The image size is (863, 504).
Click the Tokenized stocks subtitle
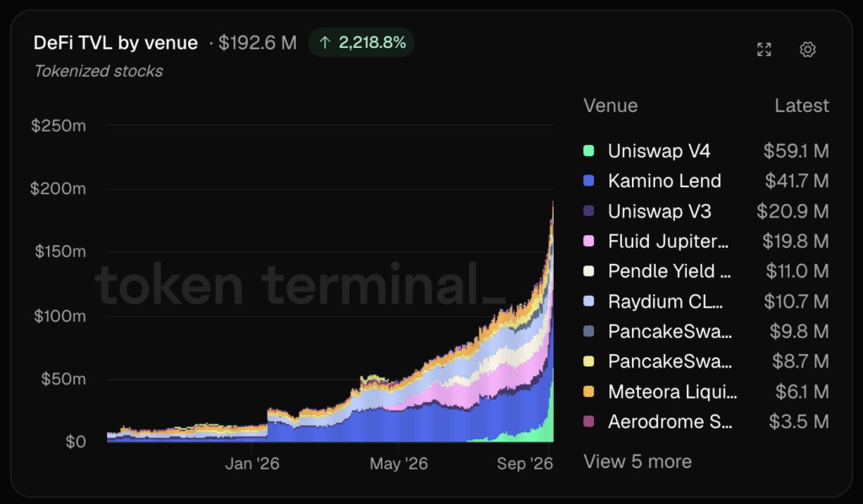click(99, 71)
